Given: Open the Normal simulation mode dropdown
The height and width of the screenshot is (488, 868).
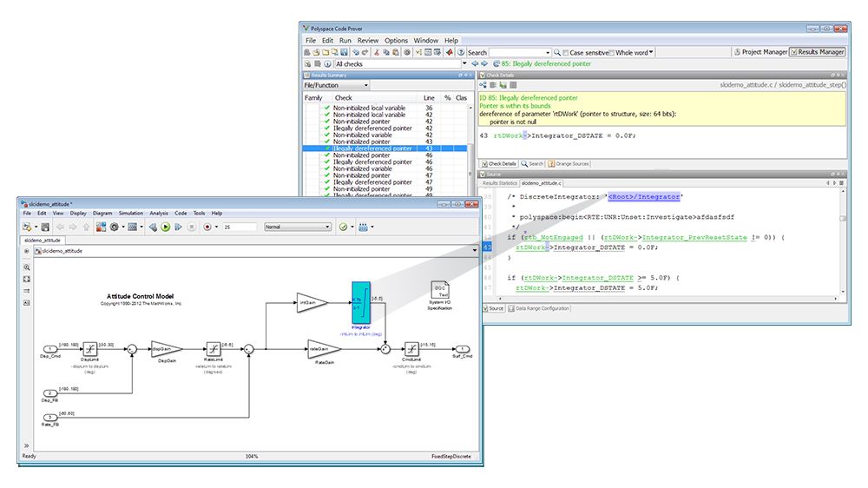Looking at the screenshot, I should (298, 227).
